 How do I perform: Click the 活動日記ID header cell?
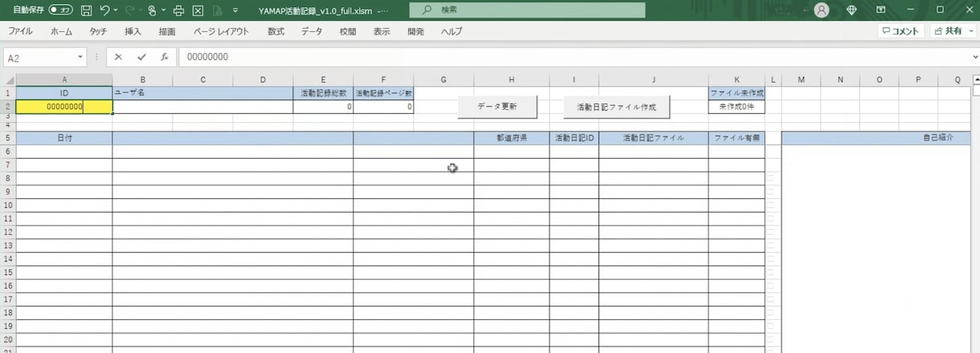point(574,138)
